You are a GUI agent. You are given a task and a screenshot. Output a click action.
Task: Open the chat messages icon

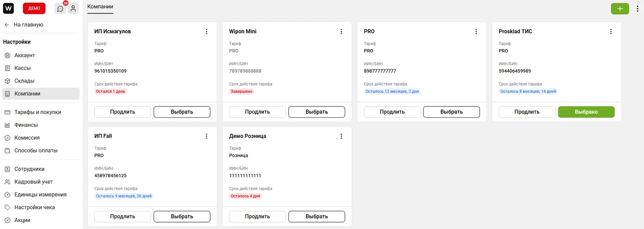[60, 8]
